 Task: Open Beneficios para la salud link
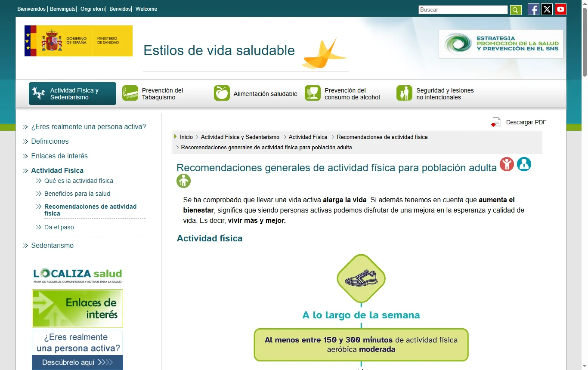77,194
